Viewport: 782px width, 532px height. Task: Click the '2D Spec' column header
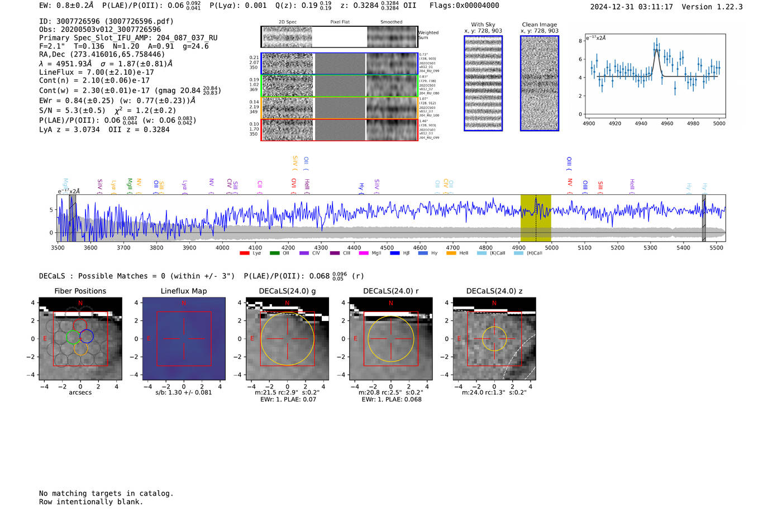(x=288, y=22)
